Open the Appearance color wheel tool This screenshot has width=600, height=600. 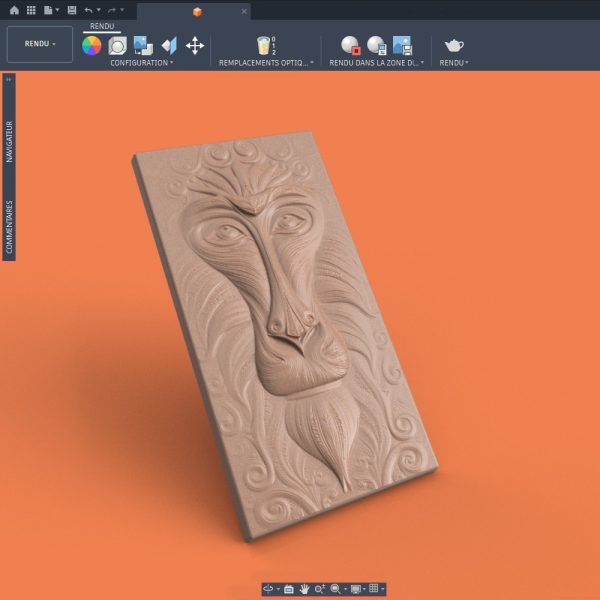(x=92, y=46)
